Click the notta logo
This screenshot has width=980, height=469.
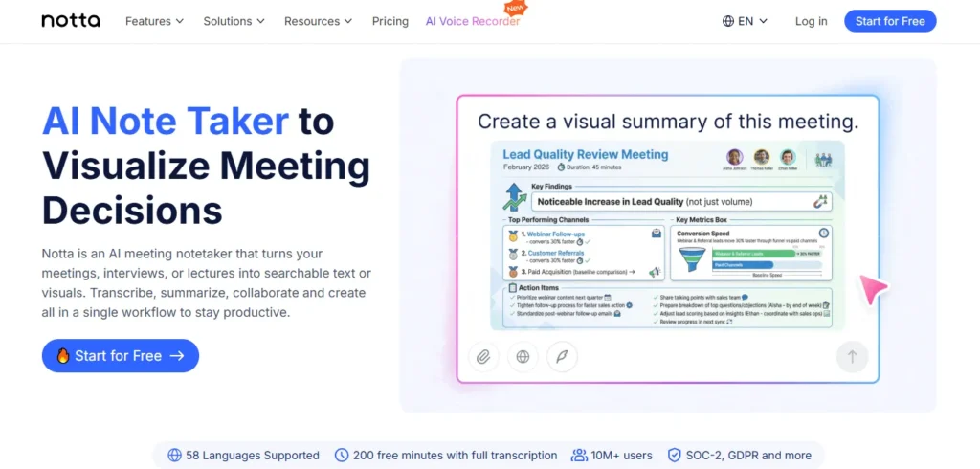pos(71,21)
